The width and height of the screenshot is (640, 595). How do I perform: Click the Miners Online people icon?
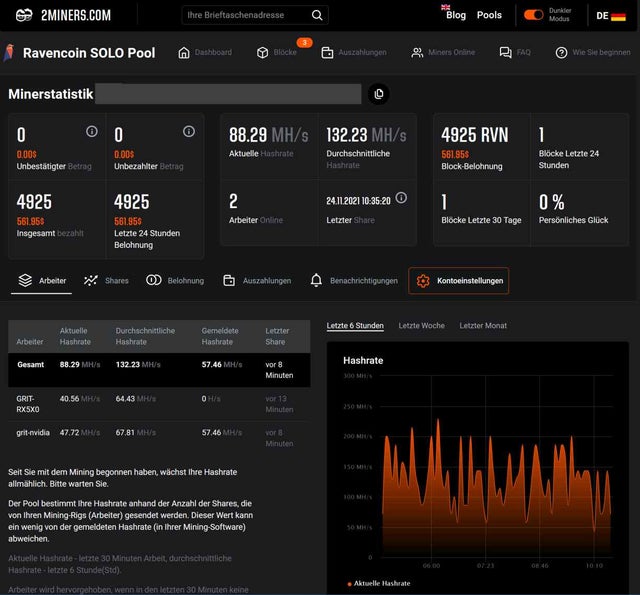tap(417, 53)
